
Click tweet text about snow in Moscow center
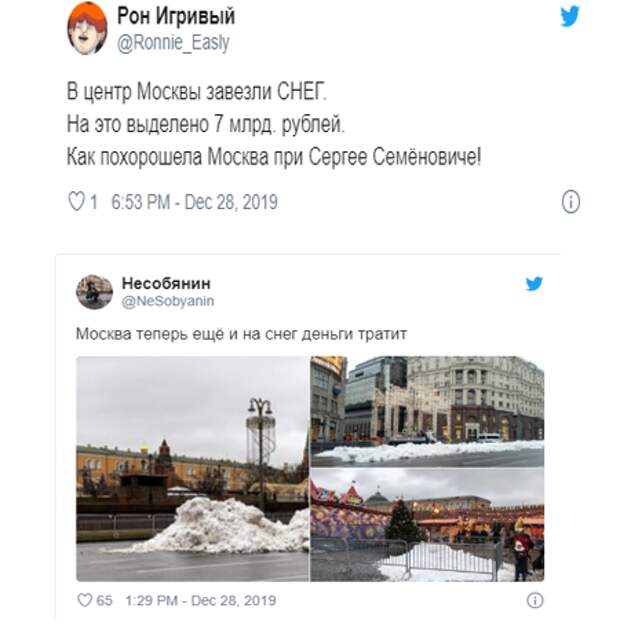click(x=274, y=124)
